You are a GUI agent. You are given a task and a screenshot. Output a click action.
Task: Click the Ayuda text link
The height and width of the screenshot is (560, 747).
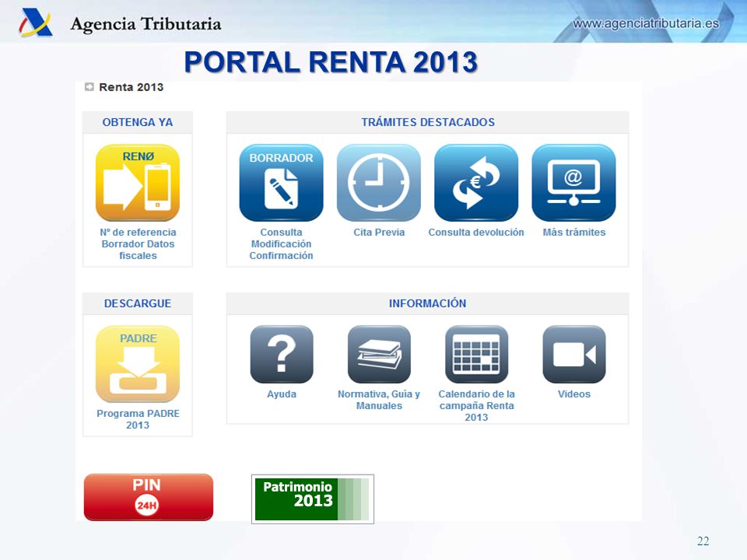[282, 394]
